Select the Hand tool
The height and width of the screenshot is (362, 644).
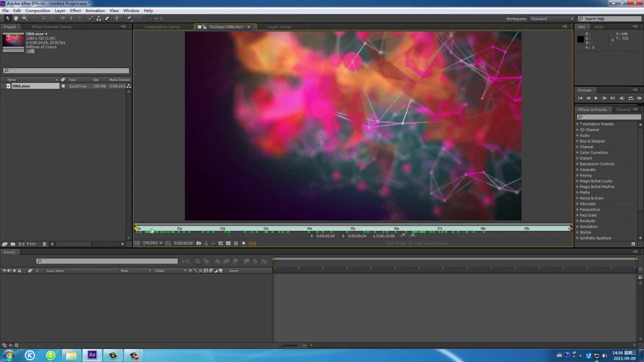click(16, 18)
